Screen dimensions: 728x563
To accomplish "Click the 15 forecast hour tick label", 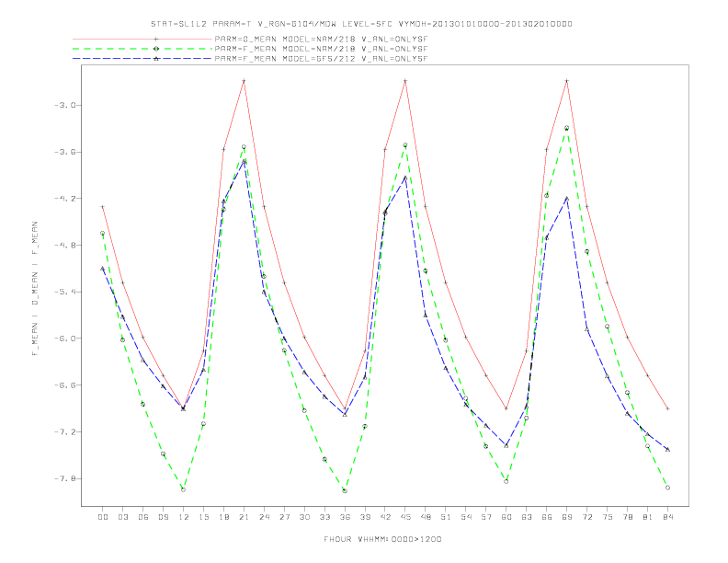I will 203,517.
